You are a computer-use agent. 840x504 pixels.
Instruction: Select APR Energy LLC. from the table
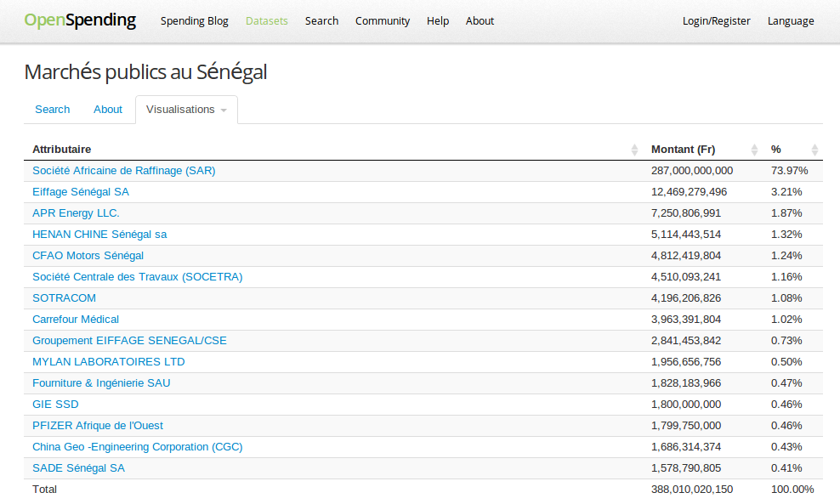click(77, 212)
